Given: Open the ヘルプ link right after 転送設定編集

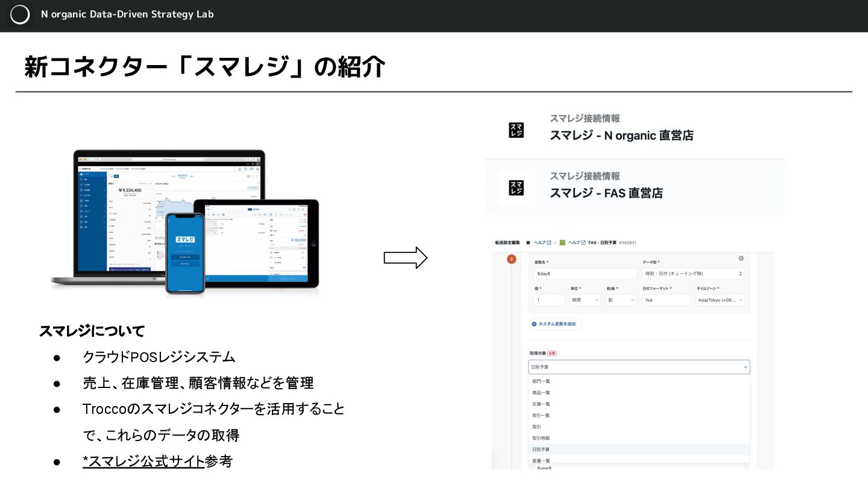Looking at the screenshot, I should 542,242.
